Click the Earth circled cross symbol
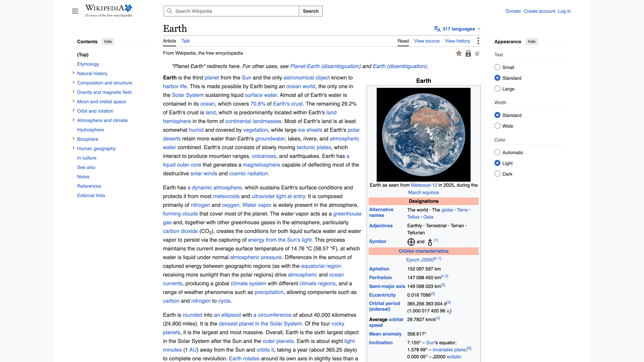The height and width of the screenshot is (362, 644). [411, 242]
